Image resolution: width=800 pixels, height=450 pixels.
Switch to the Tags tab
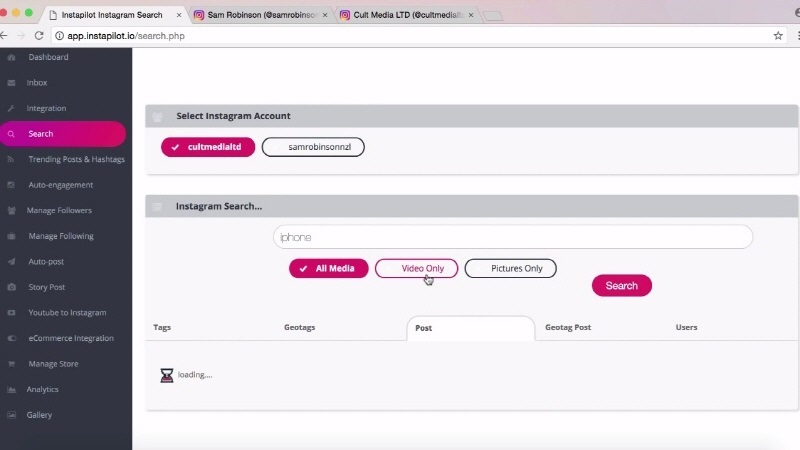(x=162, y=328)
